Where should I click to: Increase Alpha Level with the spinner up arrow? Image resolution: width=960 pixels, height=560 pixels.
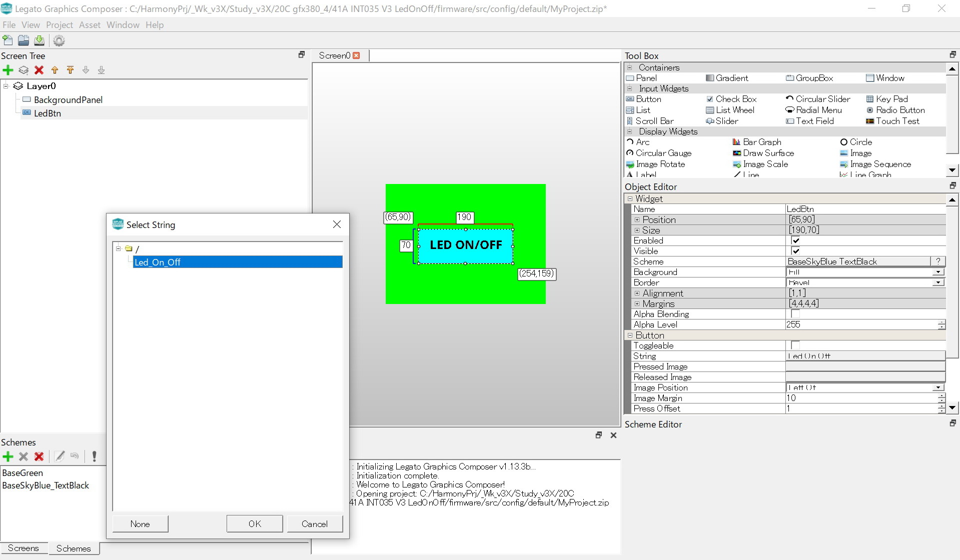[x=941, y=322]
